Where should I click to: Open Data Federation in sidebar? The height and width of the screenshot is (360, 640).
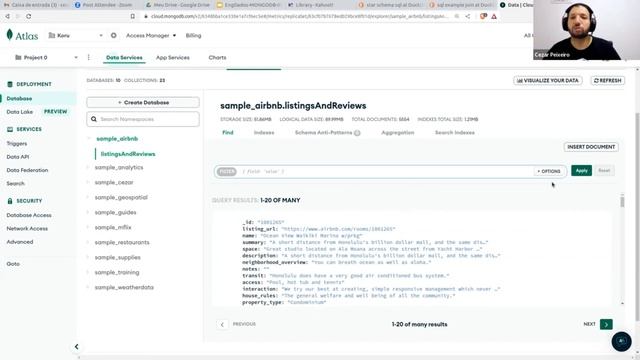tap(27, 170)
